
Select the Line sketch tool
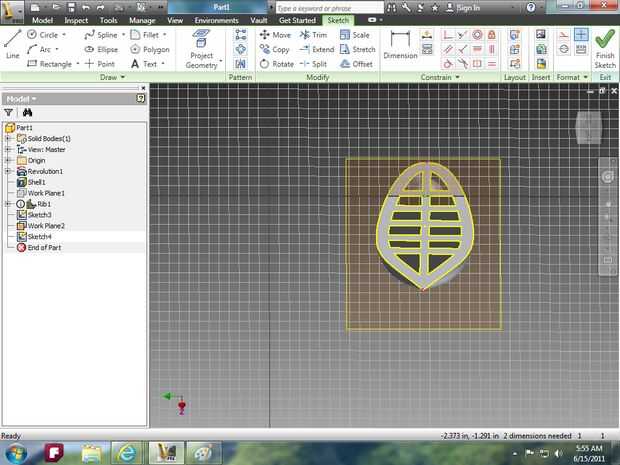[12, 44]
